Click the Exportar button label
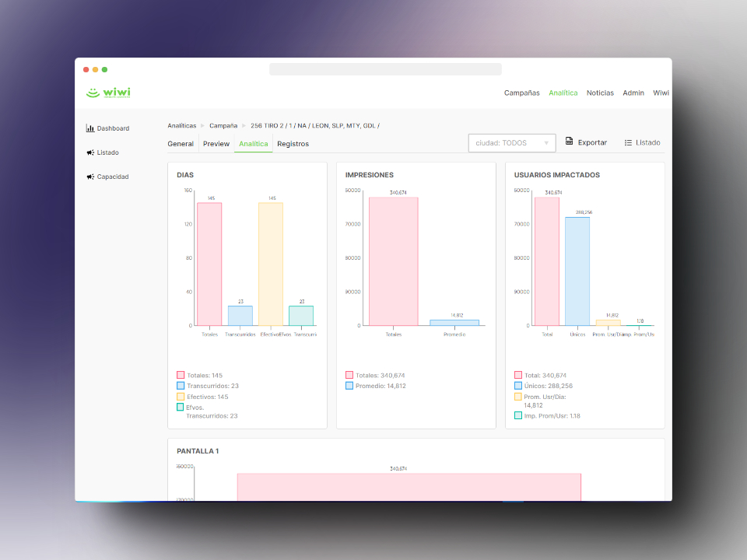The width and height of the screenshot is (747, 560). (x=592, y=142)
